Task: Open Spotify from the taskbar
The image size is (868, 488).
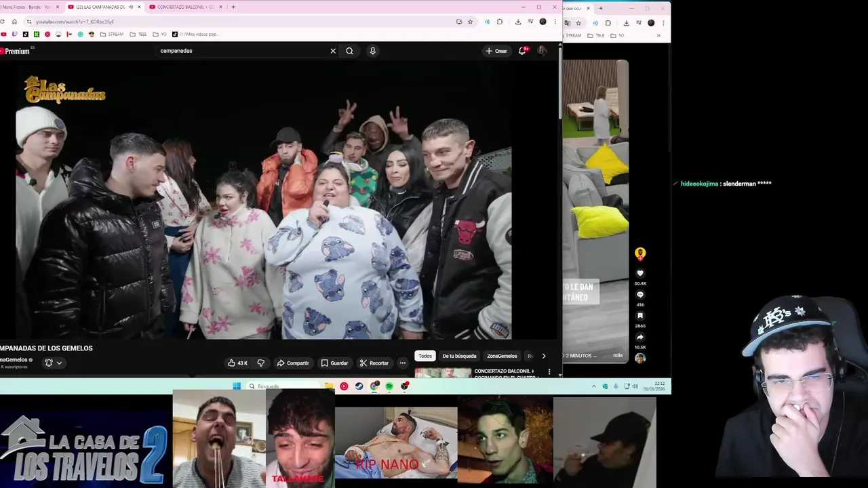Action: coord(389,386)
